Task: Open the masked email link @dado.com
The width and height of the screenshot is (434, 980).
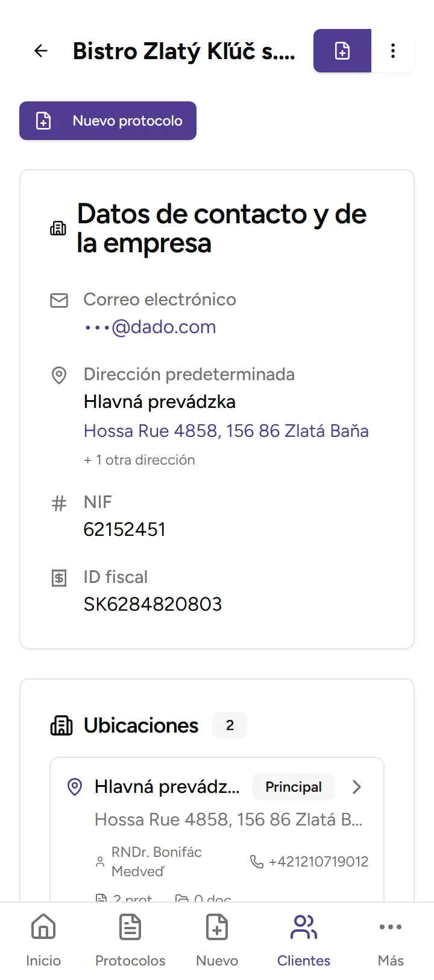Action: pyautogui.click(x=149, y=326)
